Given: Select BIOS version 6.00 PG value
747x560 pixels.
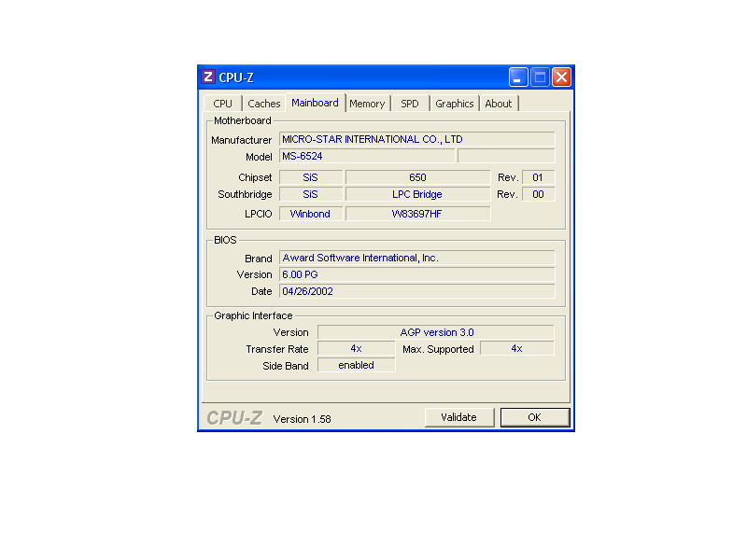Looking at the screenshot, I should [x=416, y=274].
